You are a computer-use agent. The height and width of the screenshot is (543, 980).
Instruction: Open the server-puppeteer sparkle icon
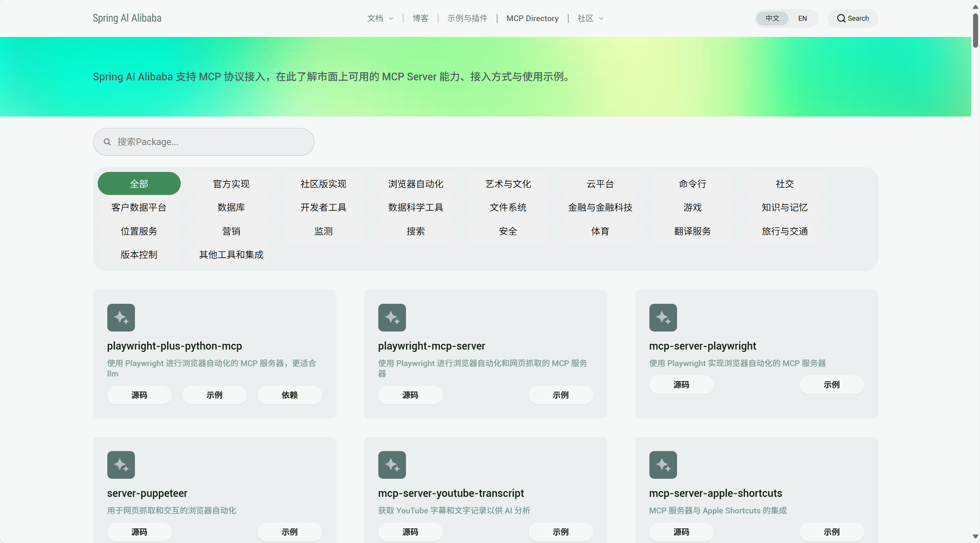(121, 465)
